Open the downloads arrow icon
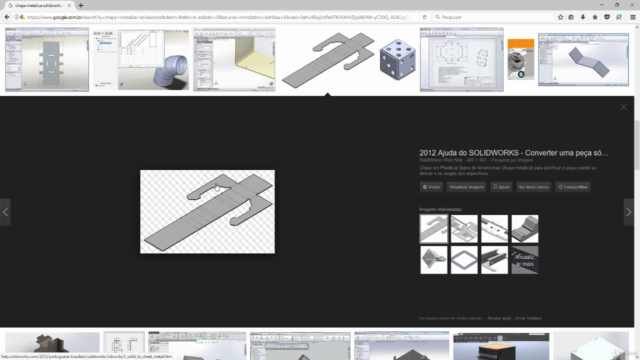The width and height of the screenshot is (640, 360). (583, 17)
